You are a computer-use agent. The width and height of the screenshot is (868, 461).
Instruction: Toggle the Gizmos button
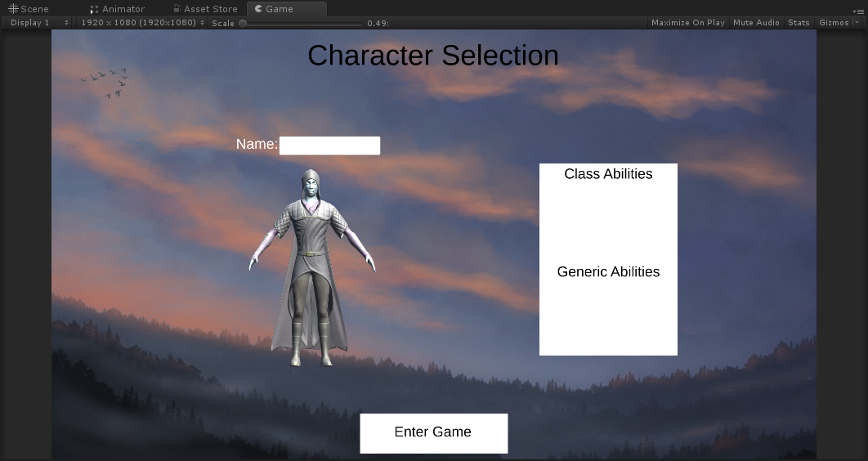pyautogui.click(x=833, y=23)
